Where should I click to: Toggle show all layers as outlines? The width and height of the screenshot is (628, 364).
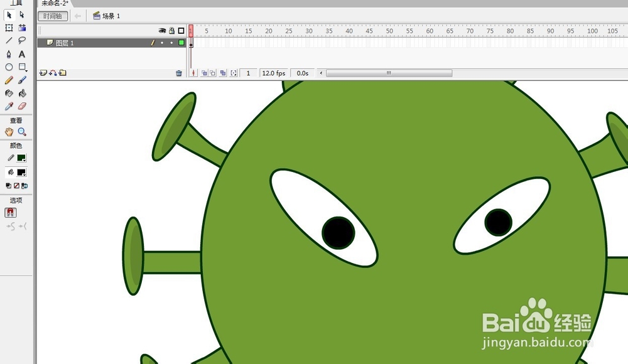pos(181,31)
